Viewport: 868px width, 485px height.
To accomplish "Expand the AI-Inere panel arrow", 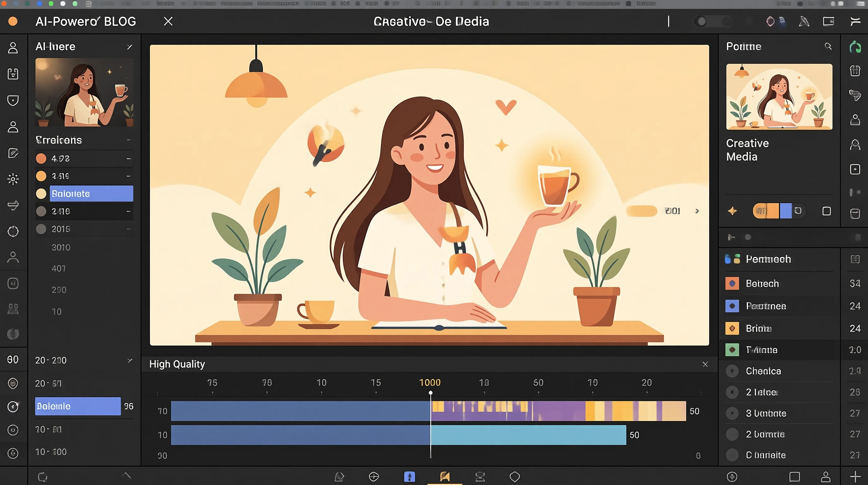I will tap(129, 46).
